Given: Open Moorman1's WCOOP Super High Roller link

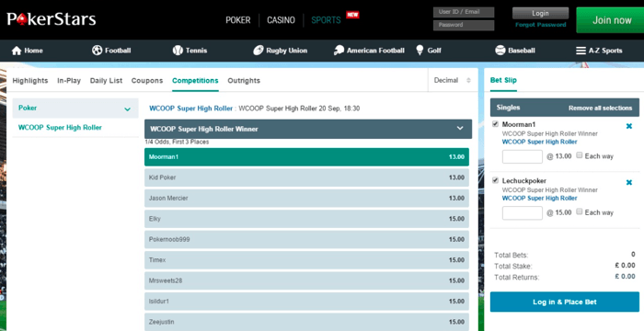Looking at the screenshot, I should coord(539,142).
